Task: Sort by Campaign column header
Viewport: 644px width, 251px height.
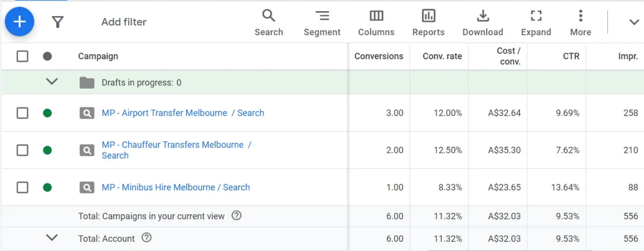Action: (x=98, y=56)
